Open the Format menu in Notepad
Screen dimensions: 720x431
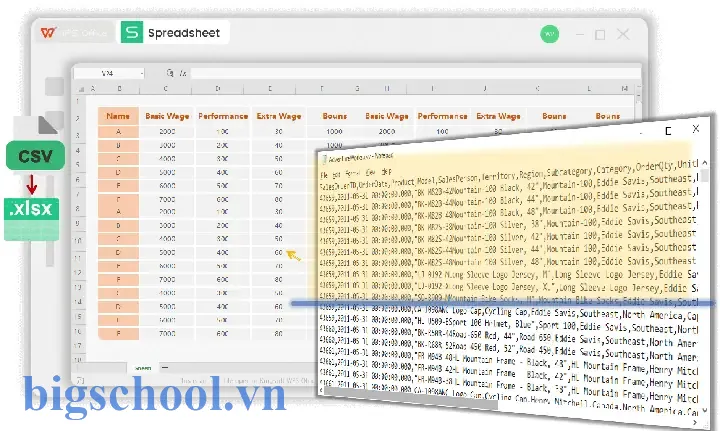point(353,174)
